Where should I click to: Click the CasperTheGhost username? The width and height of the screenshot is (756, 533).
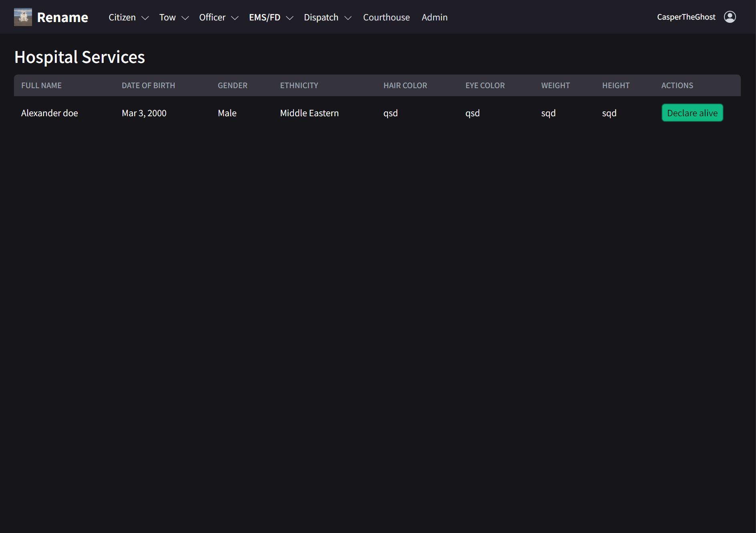(686, 17)
